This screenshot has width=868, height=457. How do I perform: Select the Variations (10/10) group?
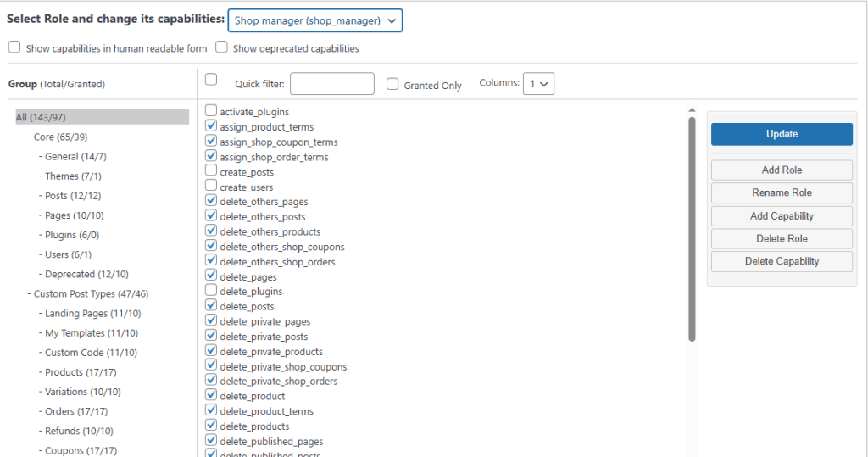[x=82, y=392]
